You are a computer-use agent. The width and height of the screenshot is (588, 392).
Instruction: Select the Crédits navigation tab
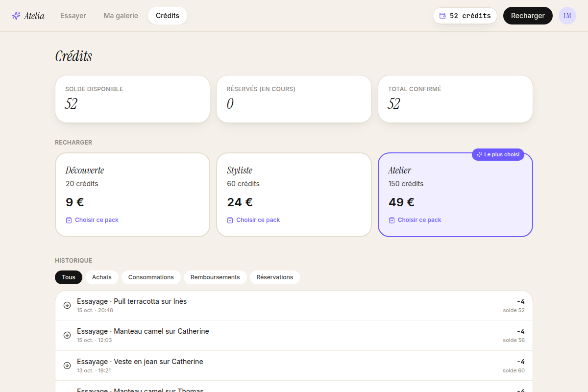click(168, 16)
